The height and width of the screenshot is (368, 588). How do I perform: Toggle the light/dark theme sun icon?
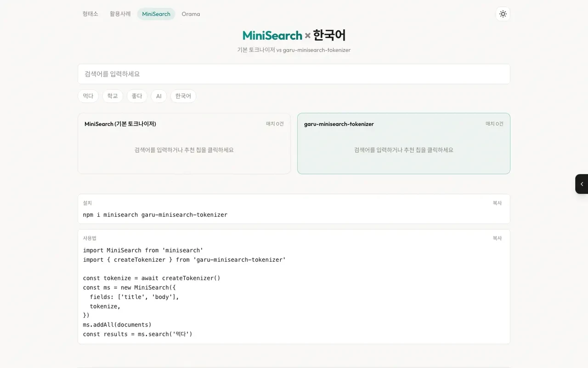[503, 14]
